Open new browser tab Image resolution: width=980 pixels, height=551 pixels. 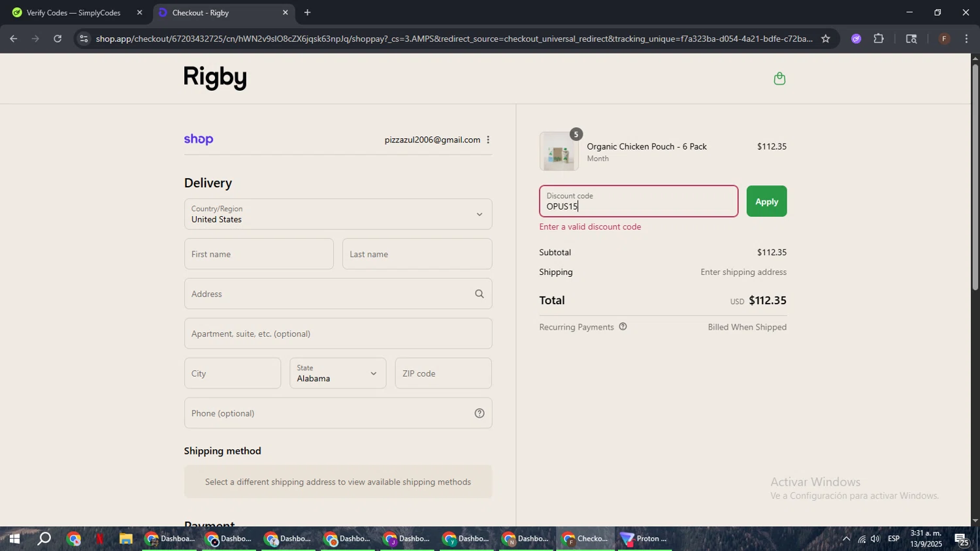(307, 12)
